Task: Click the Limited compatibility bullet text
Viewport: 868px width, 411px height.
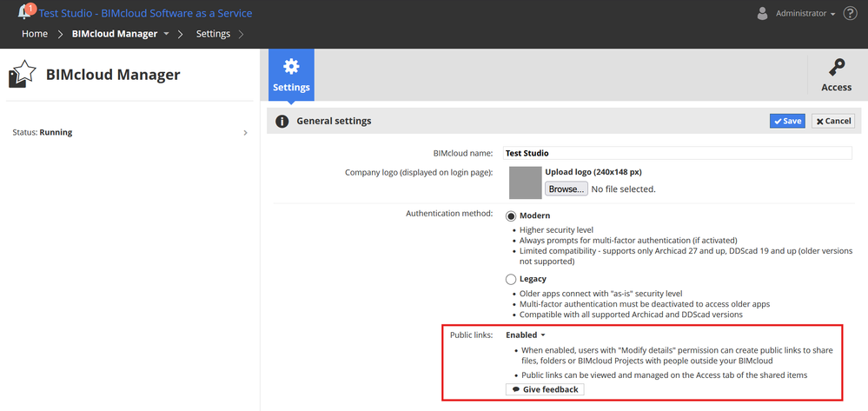Action: coord(686,256)
